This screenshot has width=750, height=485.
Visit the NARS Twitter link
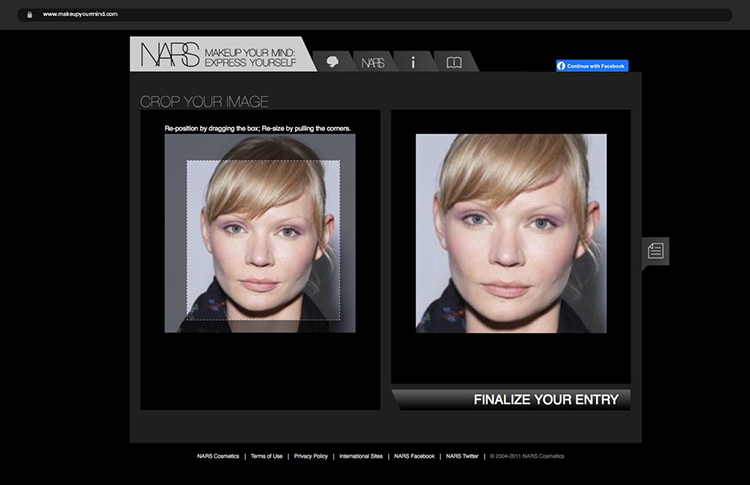pos(462,456)
